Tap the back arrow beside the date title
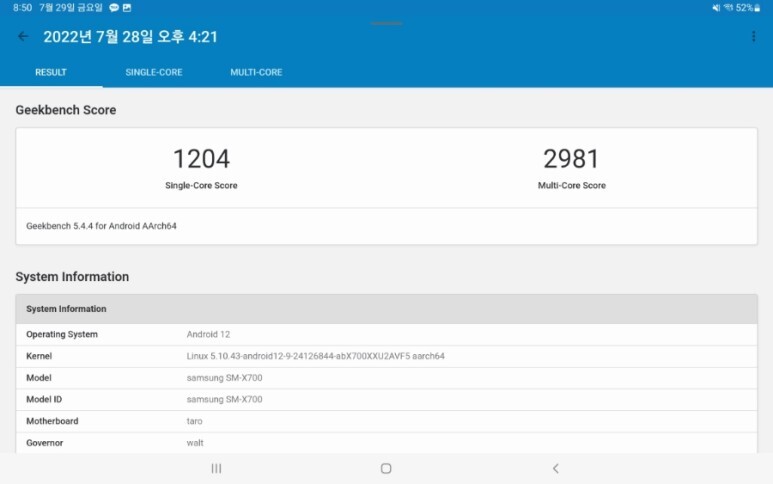773x484 pixels. pyautogui.click(x=23, y=36)
